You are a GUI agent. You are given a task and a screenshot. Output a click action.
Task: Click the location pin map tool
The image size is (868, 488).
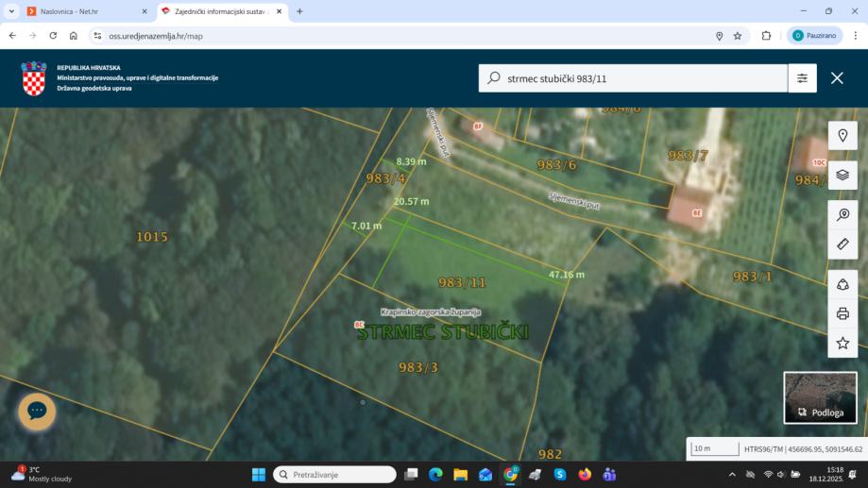pos(842,136)
